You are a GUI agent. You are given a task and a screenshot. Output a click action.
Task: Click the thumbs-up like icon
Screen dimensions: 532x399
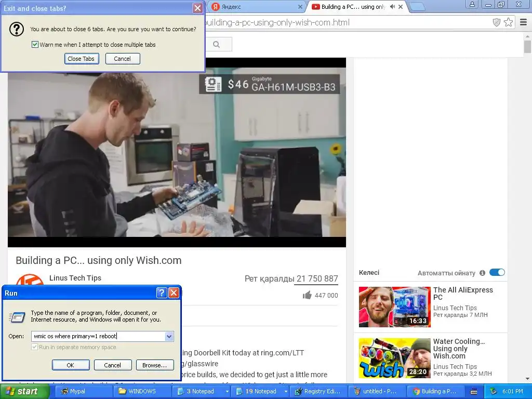(x=307, y=295)
